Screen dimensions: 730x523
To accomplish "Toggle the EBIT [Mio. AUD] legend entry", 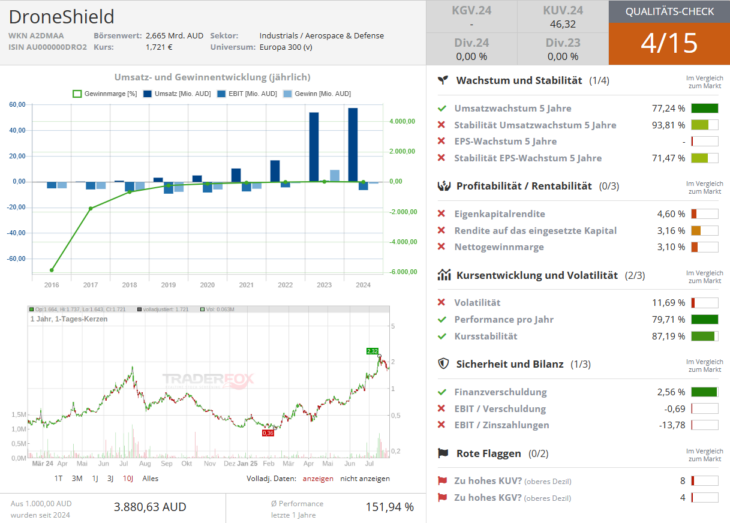I will click(247, 94).
